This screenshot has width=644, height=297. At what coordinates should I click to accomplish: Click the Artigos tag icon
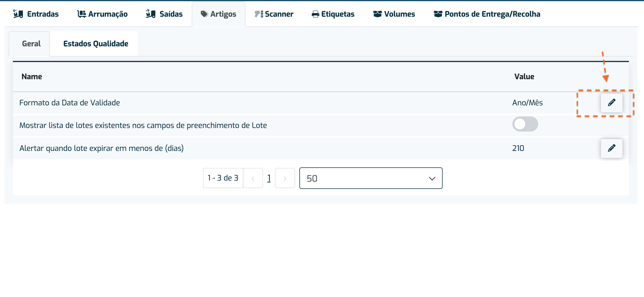point(204,14)
